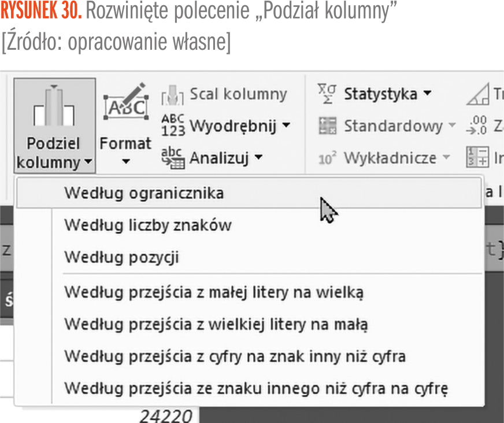Expand the Wyodrębnij dropdown arrow

[x=286, y=125]
